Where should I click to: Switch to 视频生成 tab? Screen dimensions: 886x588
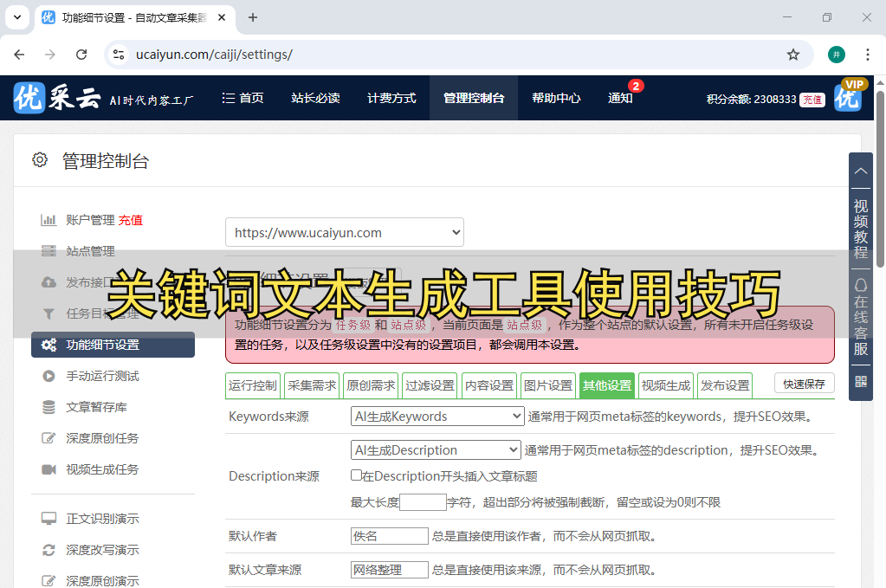666,385
